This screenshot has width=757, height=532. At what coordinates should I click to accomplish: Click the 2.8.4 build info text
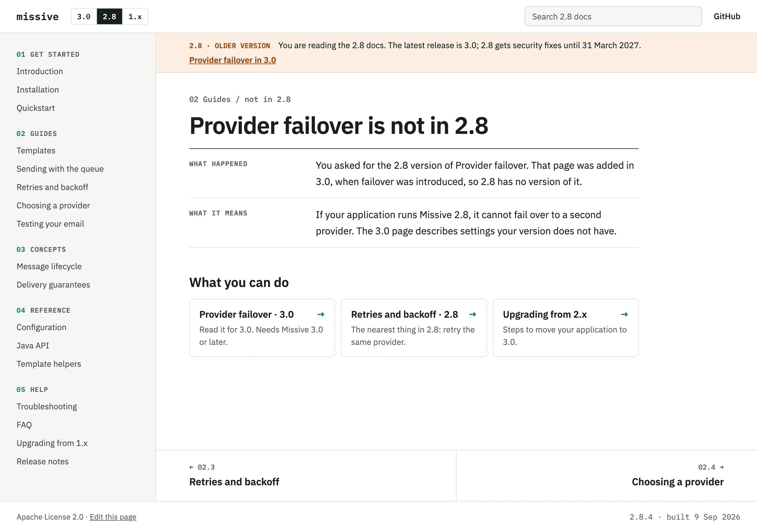click(x=685, y=517)
